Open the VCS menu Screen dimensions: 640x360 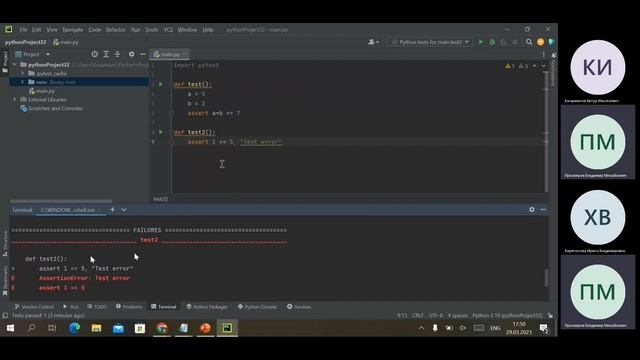coord(168,30)
